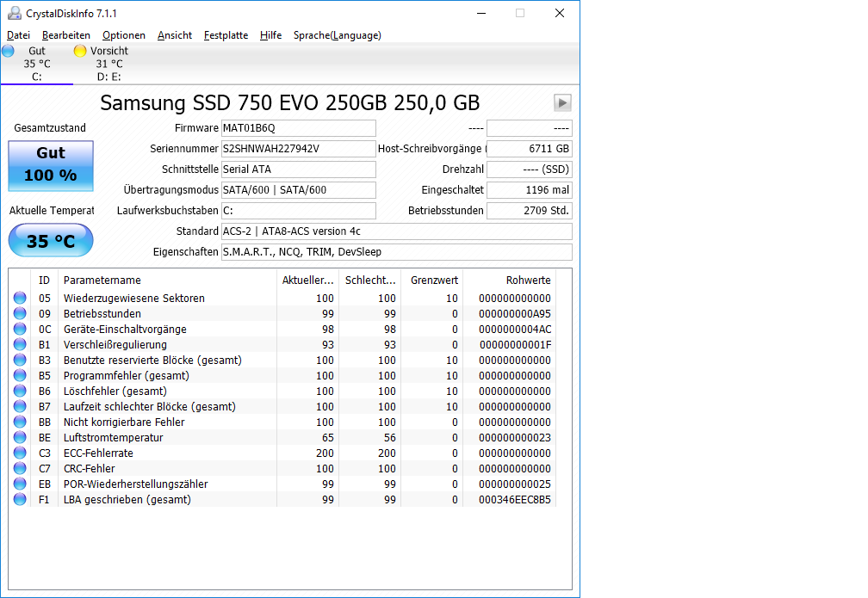
Task: Click status orb for CRC-Fehler
Action: tap(20, 468)
